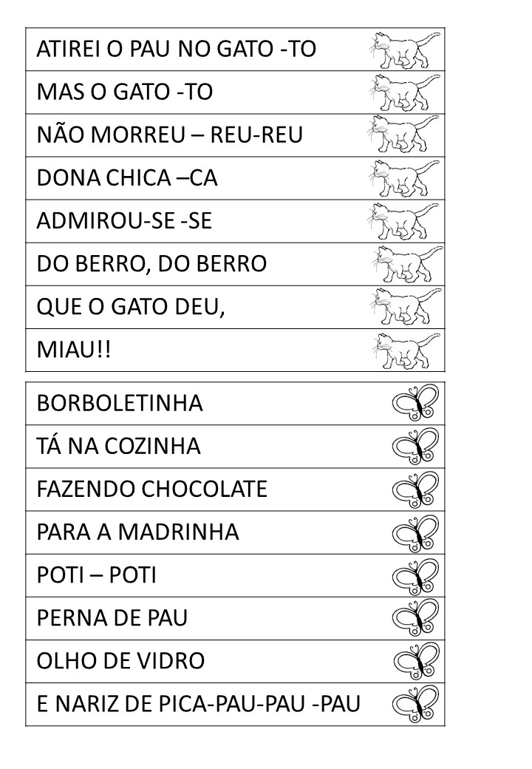The width and height of the screenshot is (532, 769).
Task: Select the cat icon beside ADMIROU-SE -SE
Action: pos(404,221)
